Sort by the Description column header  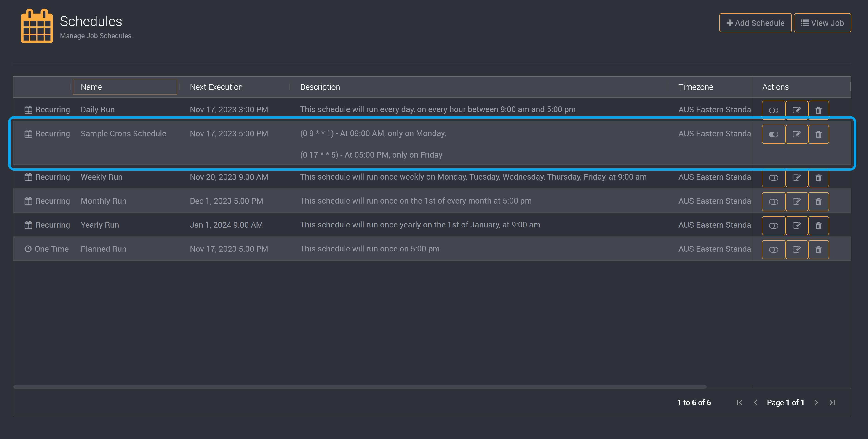320,87
